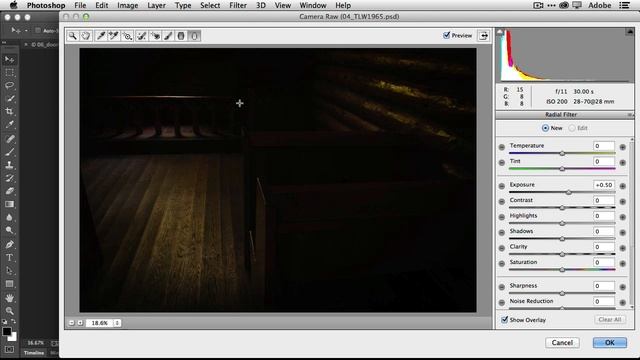The width and height of the screenshot is (640, 360).
Task: Click the Exposure value field
Action: 603,185
